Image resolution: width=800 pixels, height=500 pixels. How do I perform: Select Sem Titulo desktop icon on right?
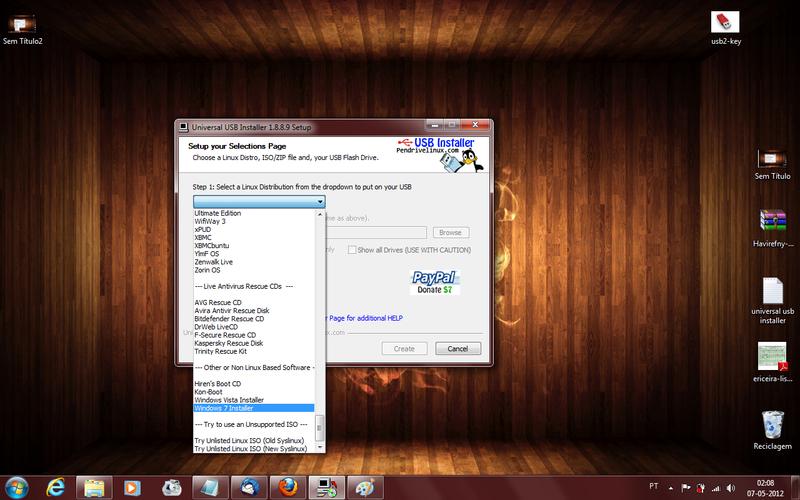772,164
